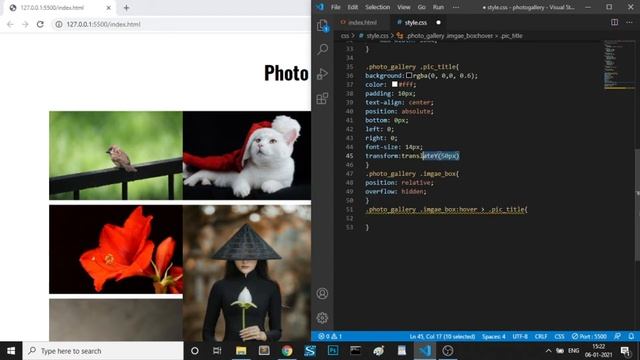The height and width of the screenshot is (360, 640).
Task: Click the Port : 5500 Live Server status
Action: click(x=589, y=336)
